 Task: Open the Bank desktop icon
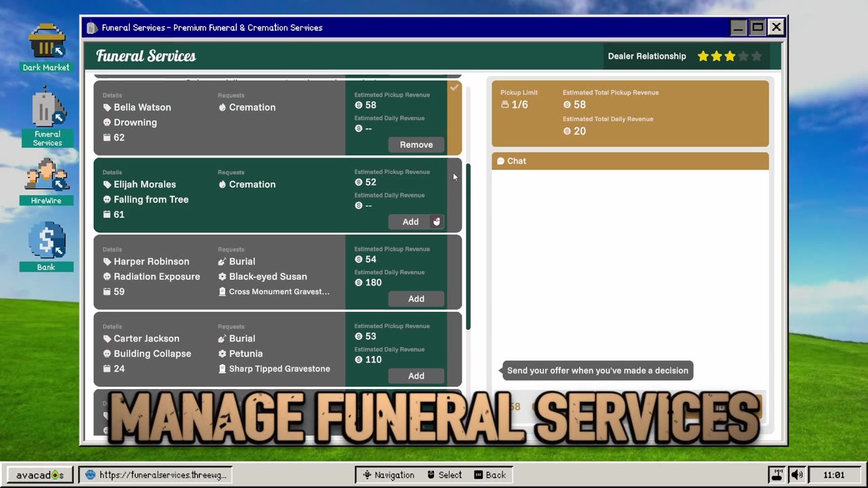point(46,244)
